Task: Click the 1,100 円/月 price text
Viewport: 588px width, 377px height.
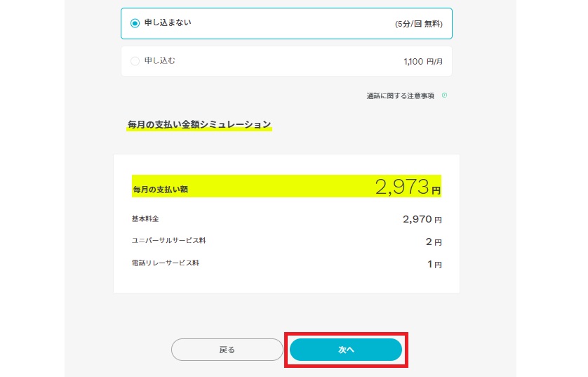Action: pos(423,62)
